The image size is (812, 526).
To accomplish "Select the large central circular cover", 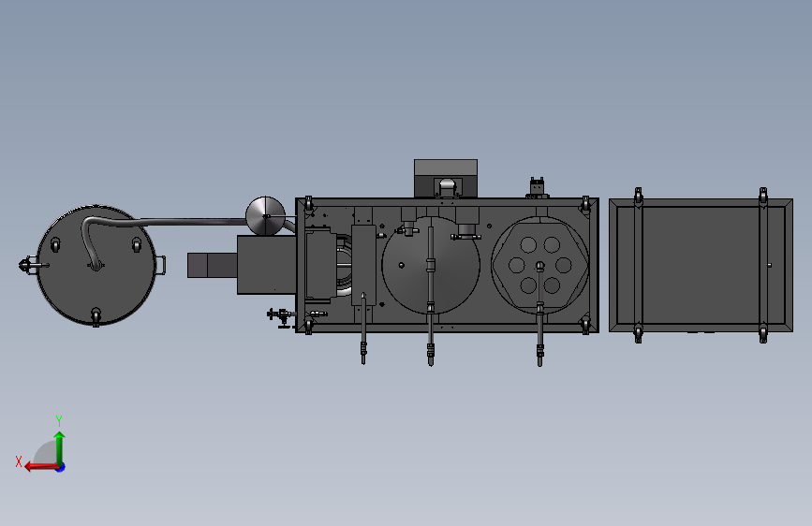I will 431,265.
